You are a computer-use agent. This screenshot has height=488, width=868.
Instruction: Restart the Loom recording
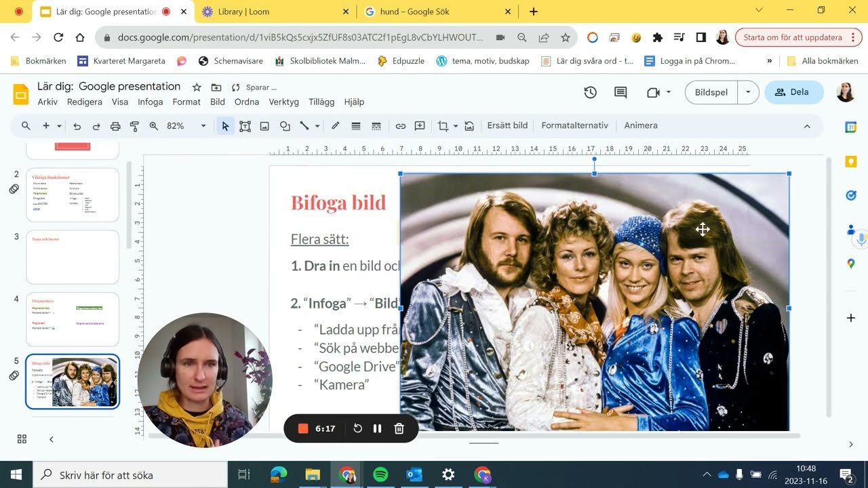click(x=357, y=428)
